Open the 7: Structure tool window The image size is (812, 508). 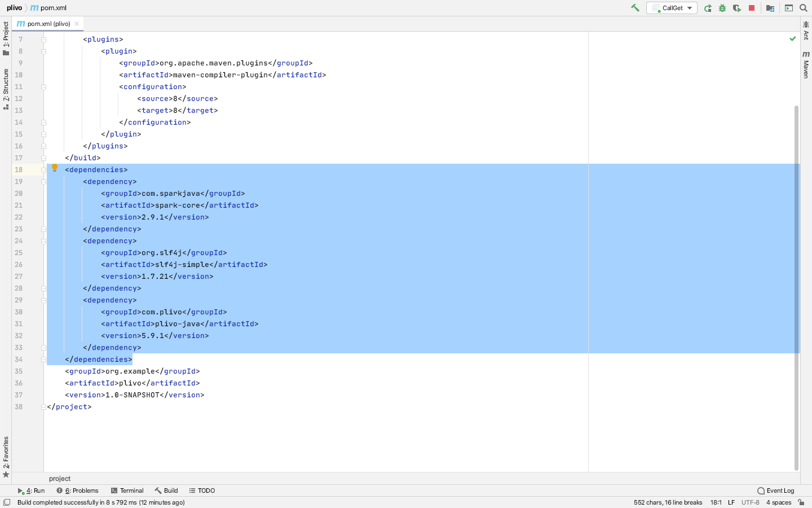6,89
